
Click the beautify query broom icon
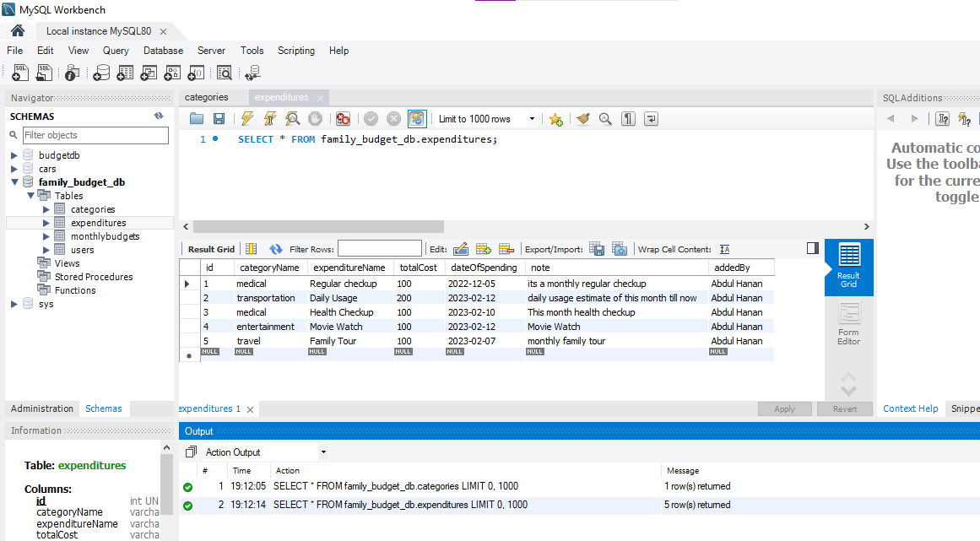(x=582, y=119)
